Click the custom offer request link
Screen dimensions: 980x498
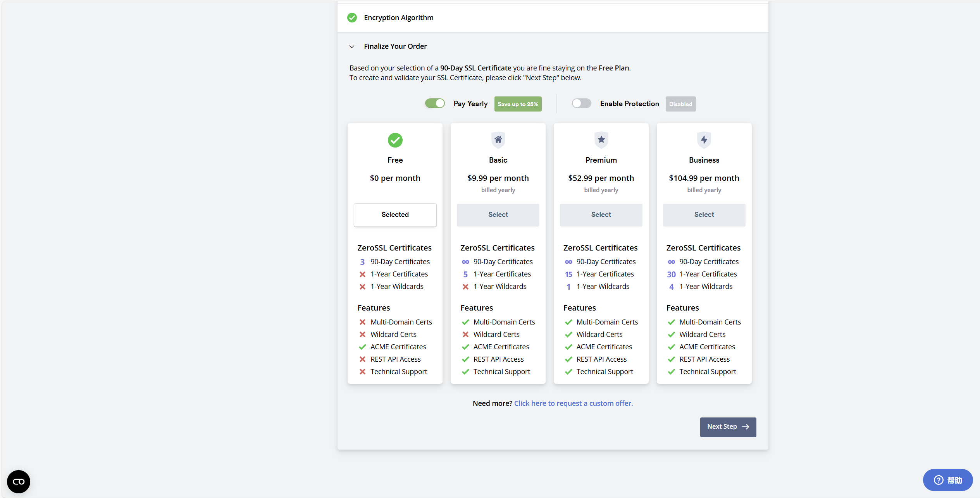tap(573, 404)
